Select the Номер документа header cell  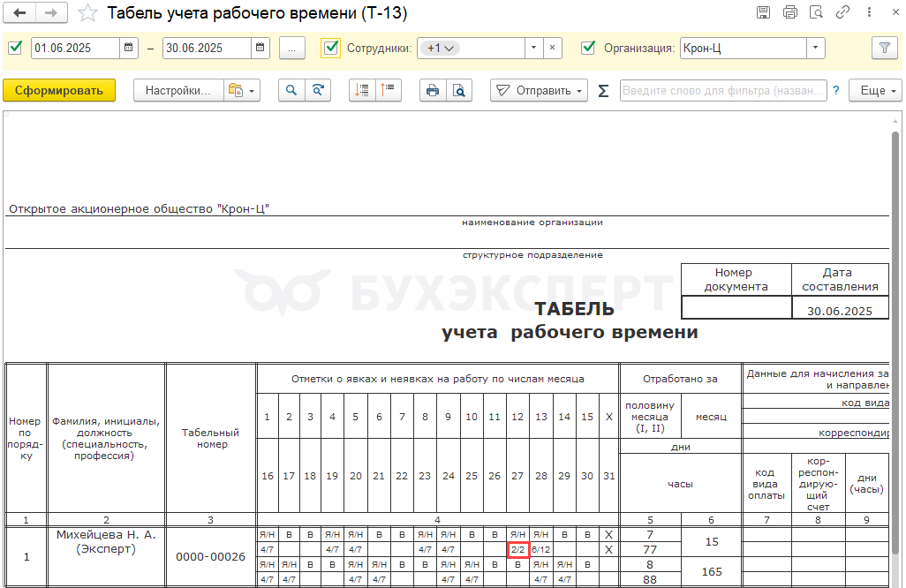[736, 280]
